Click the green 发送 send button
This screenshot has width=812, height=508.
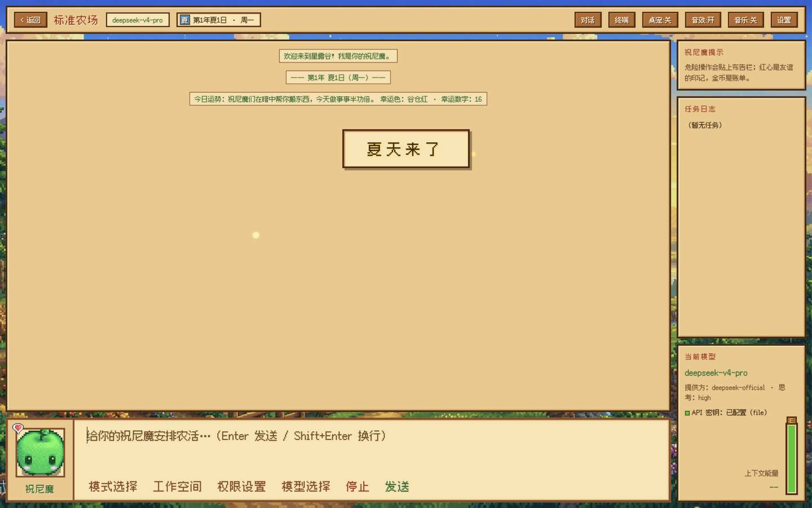(x=397, y=487)
